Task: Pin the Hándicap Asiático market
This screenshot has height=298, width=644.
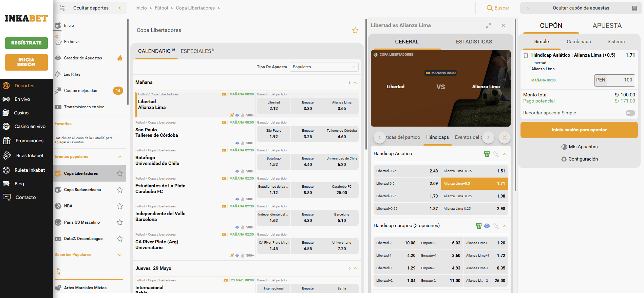Action: pos(496,154)
